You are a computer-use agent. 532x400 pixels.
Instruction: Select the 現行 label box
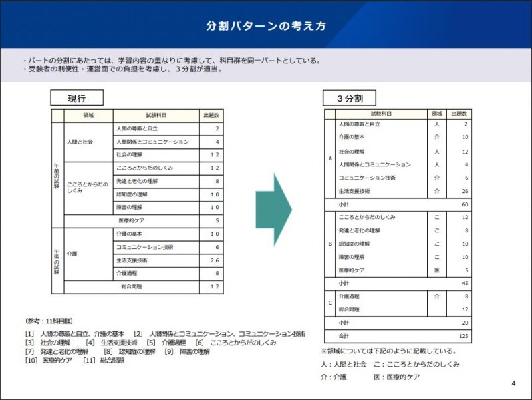[77, 98]
